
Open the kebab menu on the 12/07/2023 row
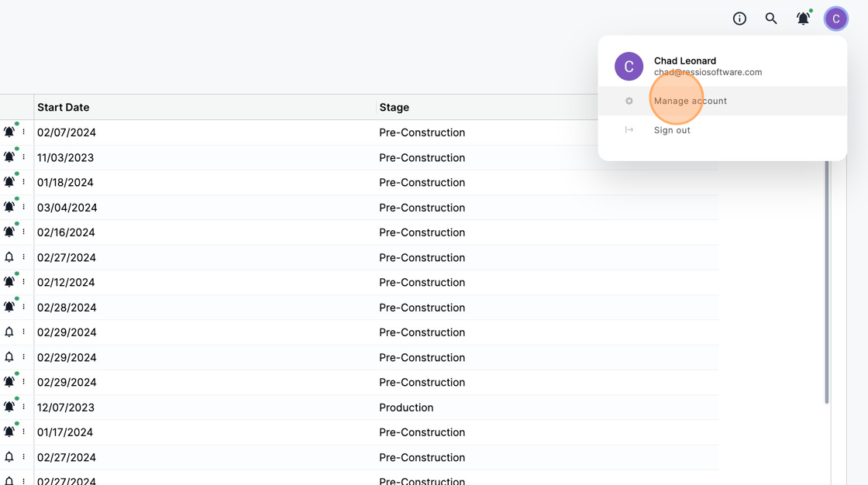pyautogui.click(x=22, y=407)
